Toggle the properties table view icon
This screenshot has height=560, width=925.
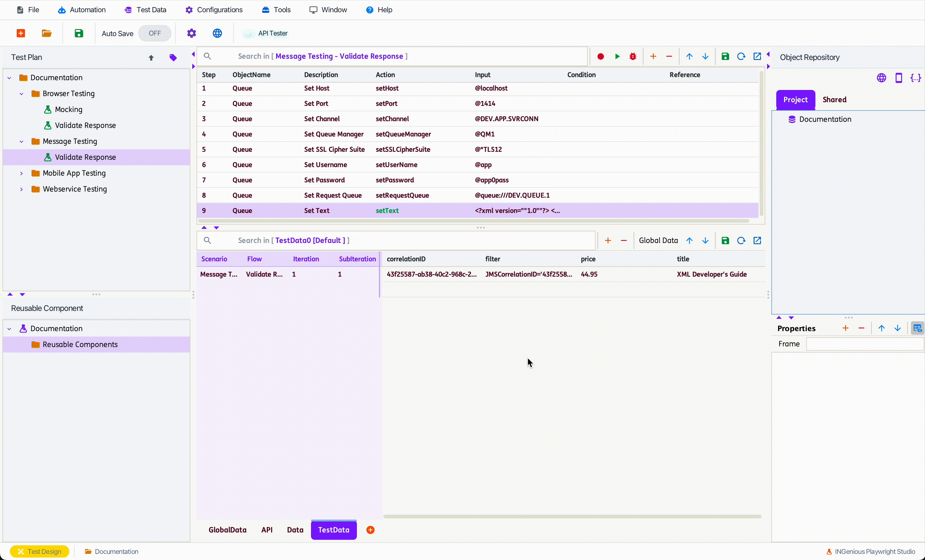click(917, 328)
